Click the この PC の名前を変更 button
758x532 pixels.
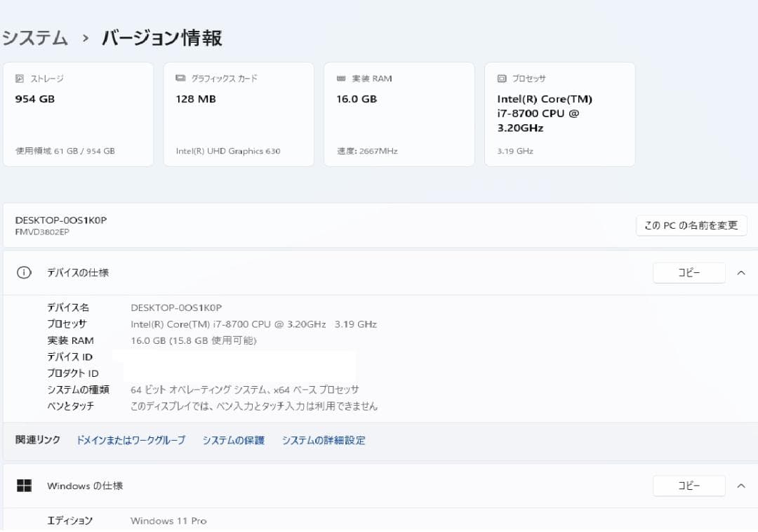691,225
